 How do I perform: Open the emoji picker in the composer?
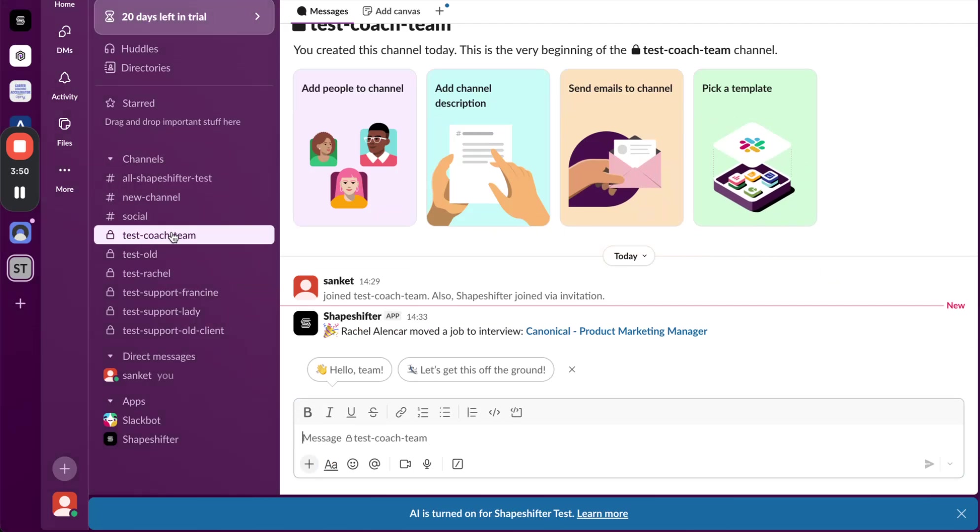(x=352, y=464)
